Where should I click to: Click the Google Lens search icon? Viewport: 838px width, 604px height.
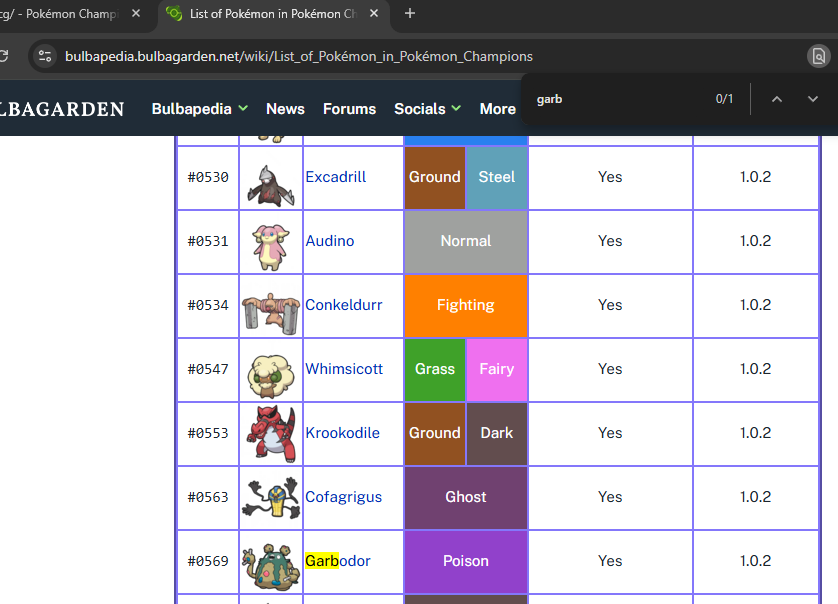pyautogui.click(x=819, y=56)
